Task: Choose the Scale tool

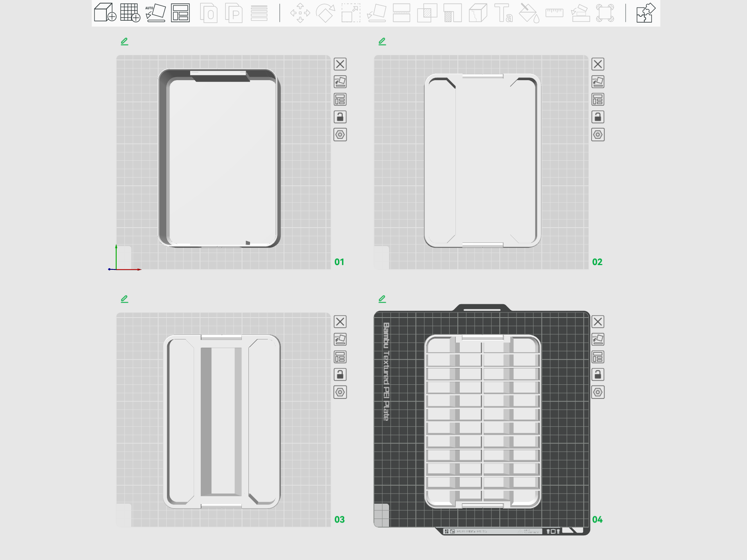Action: (351, 13)
